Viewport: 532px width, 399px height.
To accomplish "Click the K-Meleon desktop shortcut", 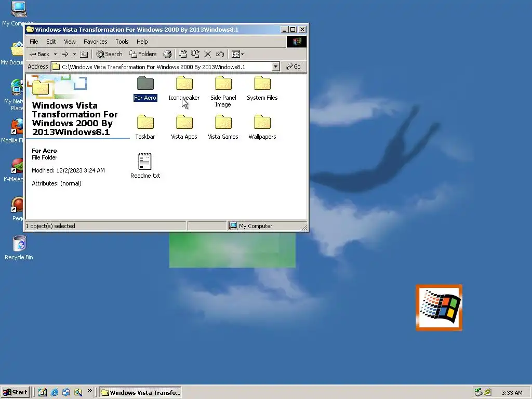I will 14,170.
